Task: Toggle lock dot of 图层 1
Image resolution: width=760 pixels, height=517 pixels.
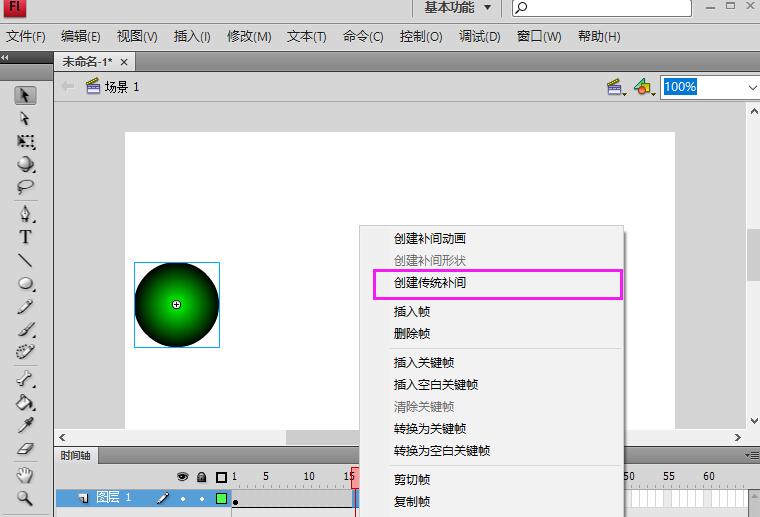Action: 202,499
